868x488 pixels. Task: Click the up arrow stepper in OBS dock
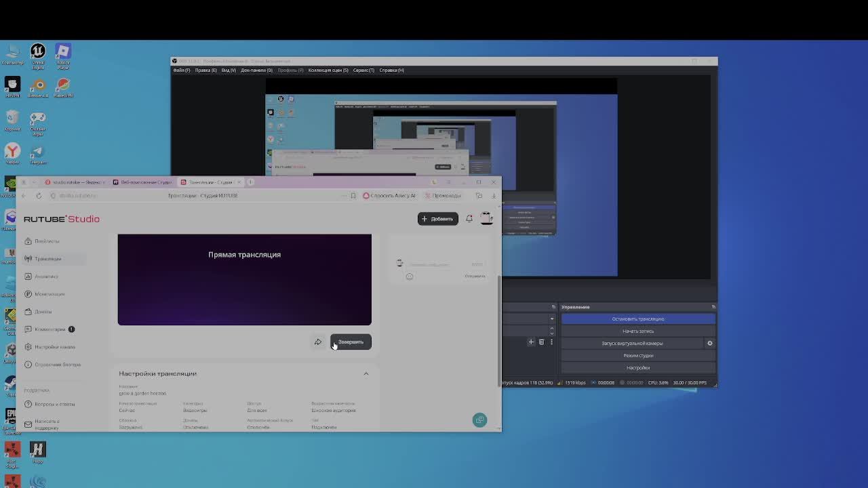click(552, 328)
